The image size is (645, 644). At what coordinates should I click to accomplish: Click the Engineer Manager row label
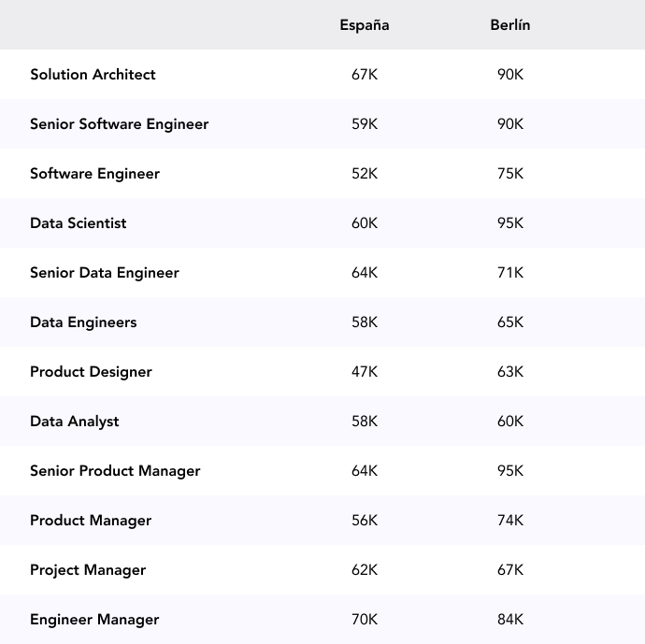click(x=94, y=620)
